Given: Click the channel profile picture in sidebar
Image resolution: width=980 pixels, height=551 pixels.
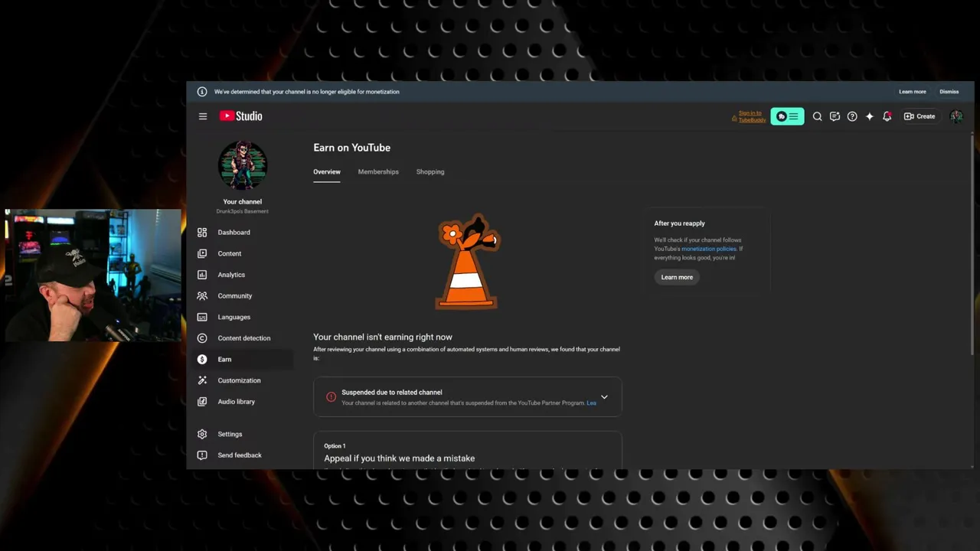Looking at the screenshot, I should pyautogui.click(x=243, y=165).
